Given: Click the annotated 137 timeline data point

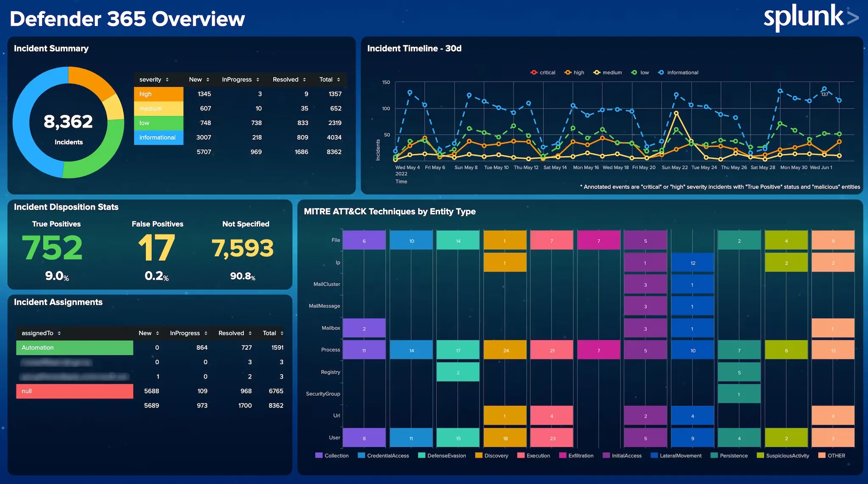Looking at the screenshot, I should click(824, 89).
